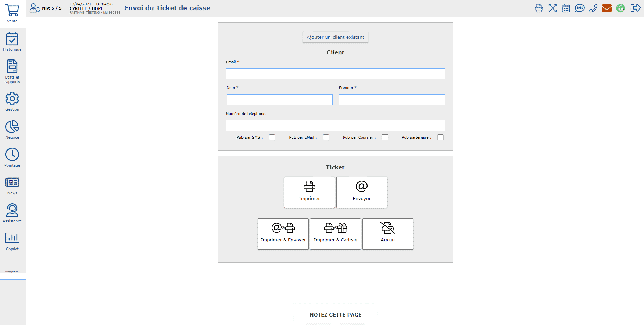
Task: Check the Pub par Courrier box
Action: [x=385, y=137]
